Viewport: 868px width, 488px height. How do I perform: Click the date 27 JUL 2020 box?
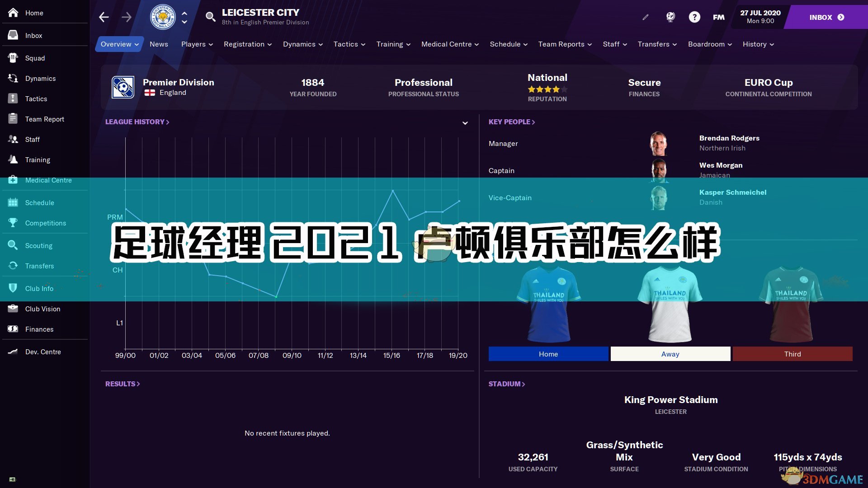click(x=760, y=17)
